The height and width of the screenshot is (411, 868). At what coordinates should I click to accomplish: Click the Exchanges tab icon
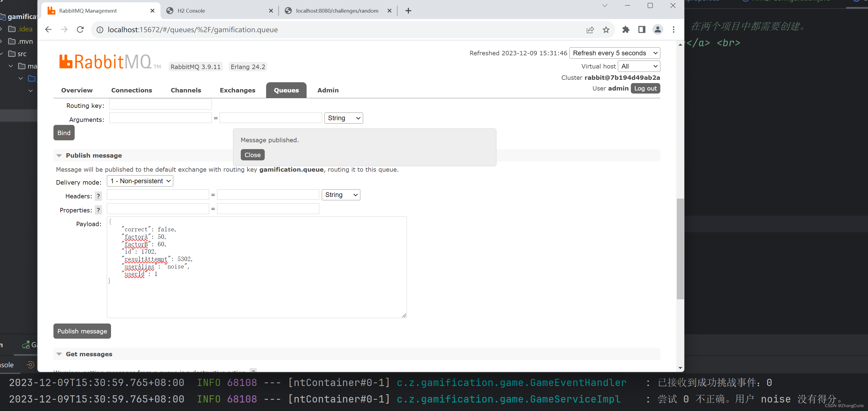pos(236,90)
